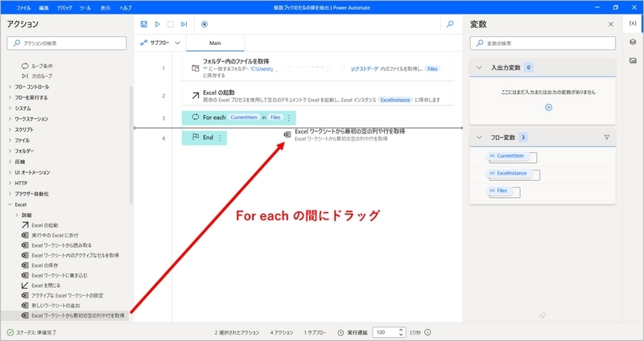Image resolution: width=644 pixels, height=341 pixels.
Task: Select Excel ワークシートから読み取る action
Action: click(x=56, y=245)
